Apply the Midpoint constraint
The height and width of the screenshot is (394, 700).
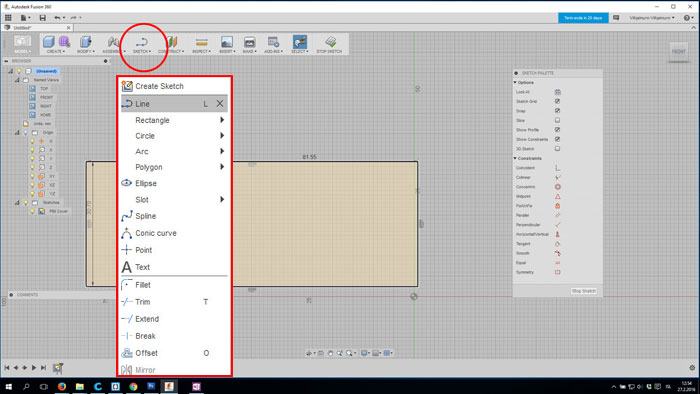(557, 196)
